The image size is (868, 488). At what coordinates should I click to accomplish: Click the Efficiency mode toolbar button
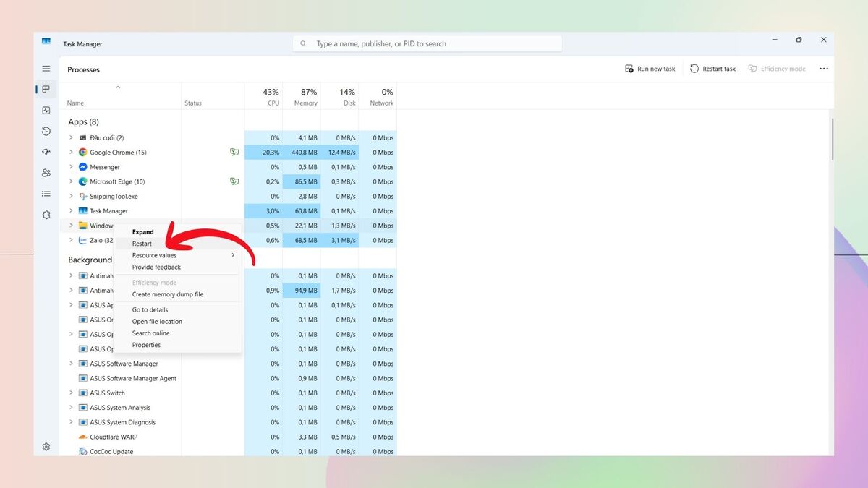pyautogui.click(x=777, y=69)
